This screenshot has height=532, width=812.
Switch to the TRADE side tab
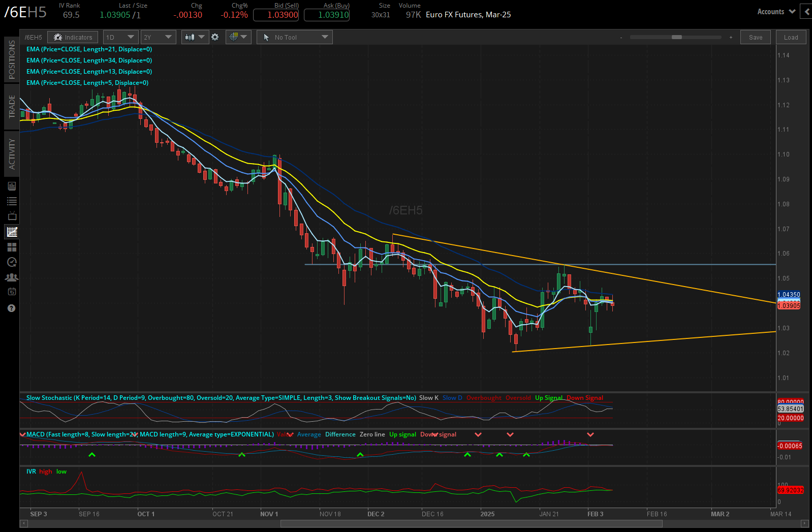click(12, 107)
